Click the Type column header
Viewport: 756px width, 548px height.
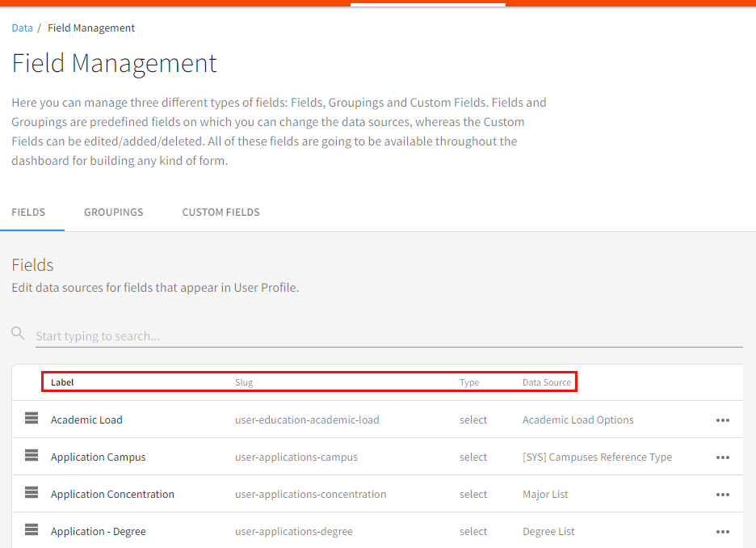point(469,382)
